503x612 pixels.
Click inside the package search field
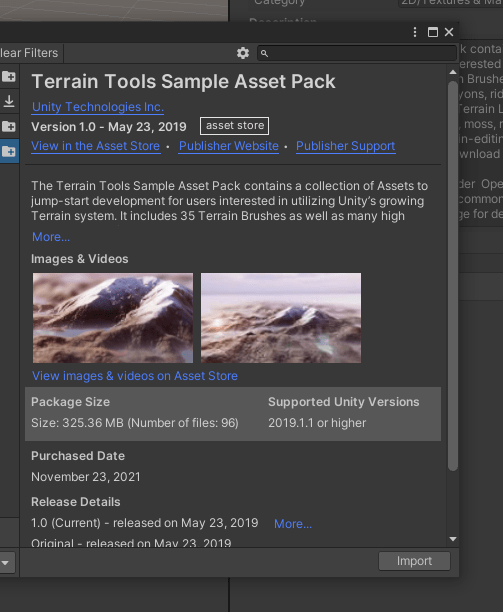(x=357, y=53)
